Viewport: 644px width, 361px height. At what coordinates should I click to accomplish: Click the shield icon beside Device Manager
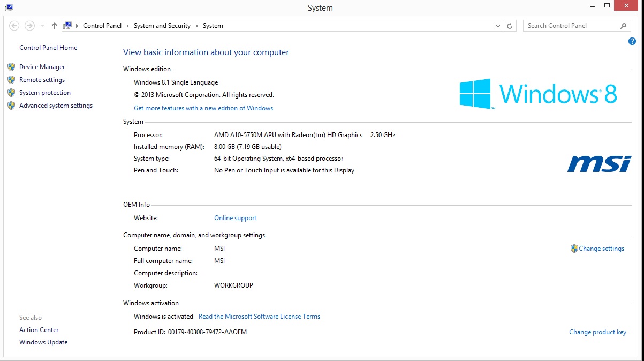11,67
